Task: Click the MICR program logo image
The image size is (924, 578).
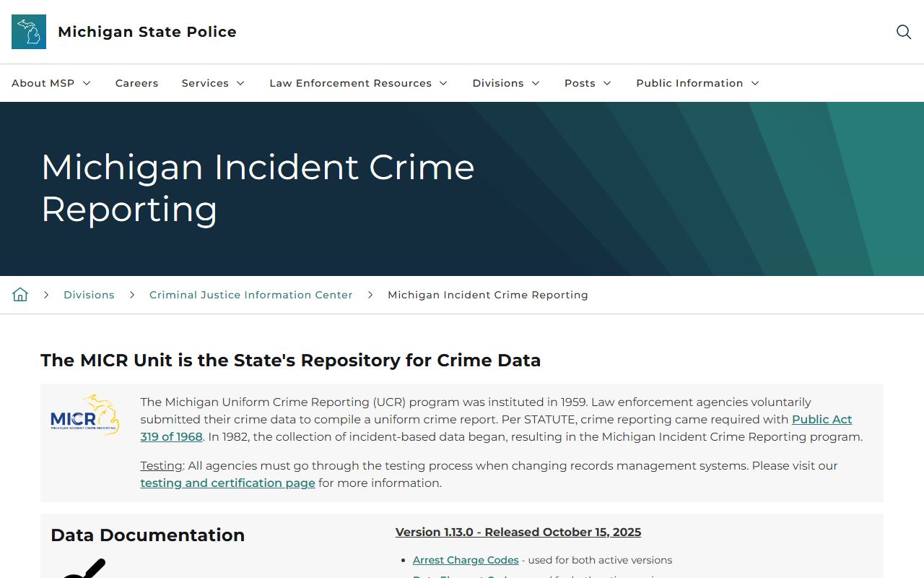Action: 85,415
